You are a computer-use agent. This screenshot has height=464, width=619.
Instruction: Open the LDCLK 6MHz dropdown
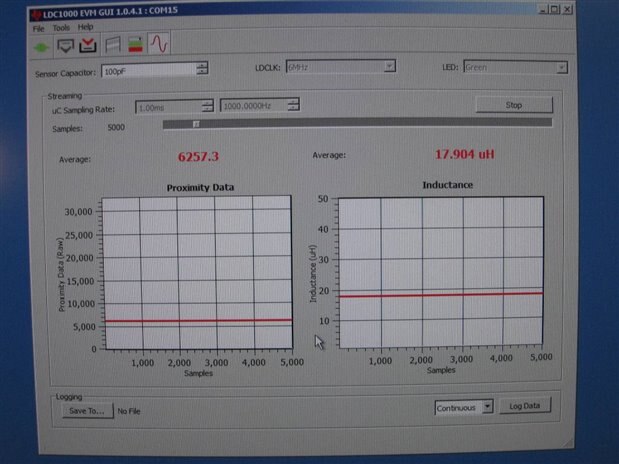point(340,67)
